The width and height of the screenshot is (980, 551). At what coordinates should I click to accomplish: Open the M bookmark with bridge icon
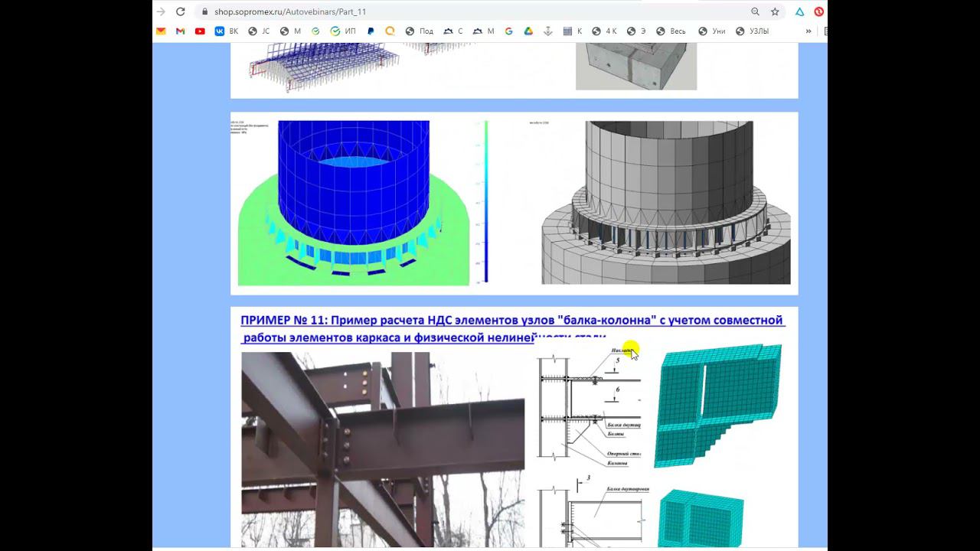pos(484,31)
